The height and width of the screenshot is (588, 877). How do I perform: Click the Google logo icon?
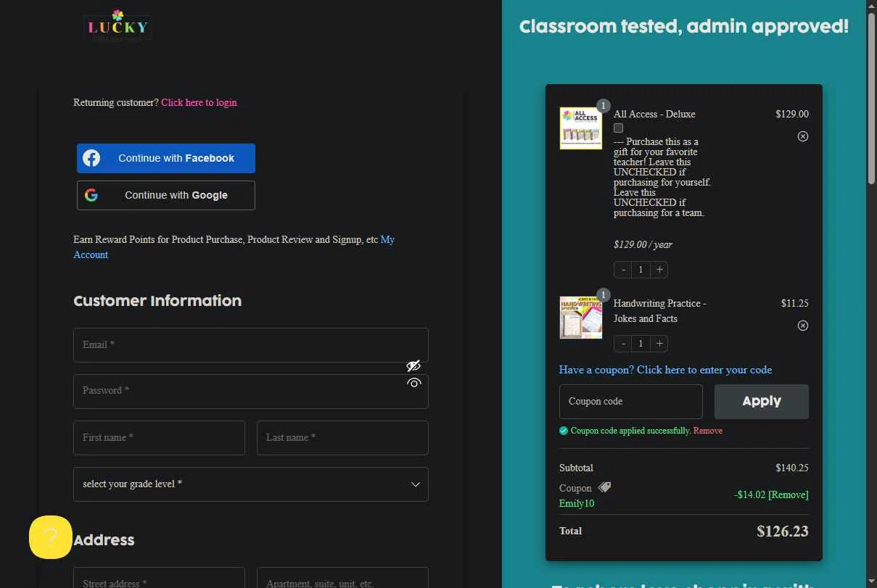pos(91,195)
